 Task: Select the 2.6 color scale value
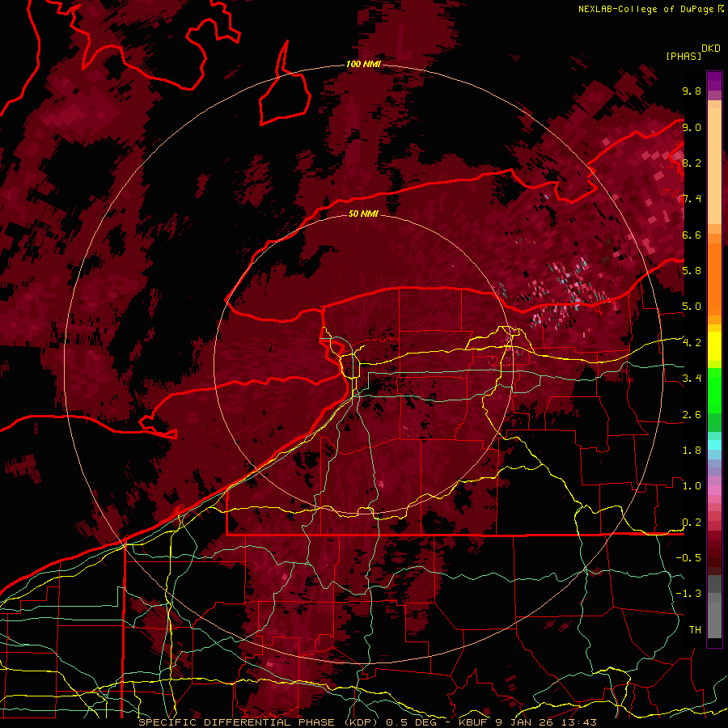pyautogui.click(x=692, y=415)
